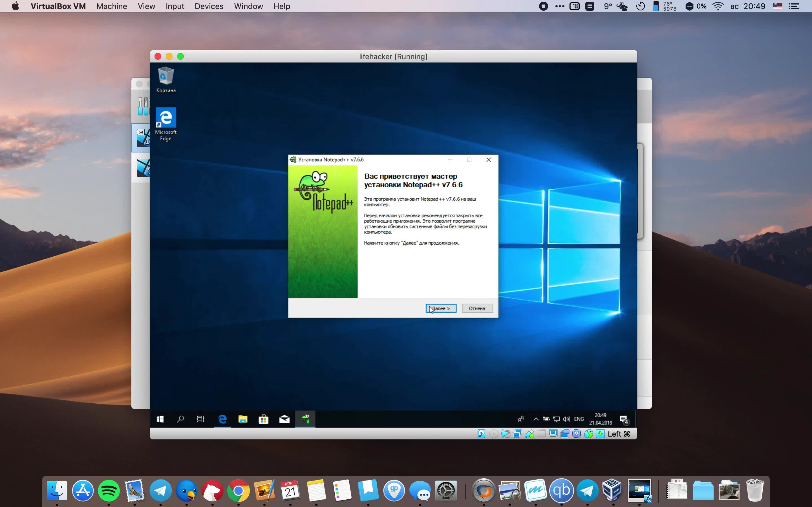This screenshot has height=507, width=812.
Task: Click the Windows search bar in taskbar
Action: 181,419
